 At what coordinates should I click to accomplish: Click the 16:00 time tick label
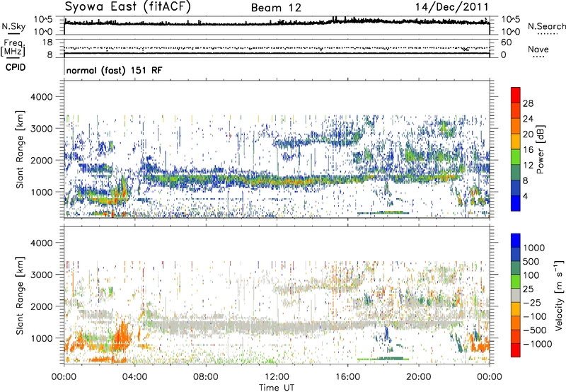[347, 377]
